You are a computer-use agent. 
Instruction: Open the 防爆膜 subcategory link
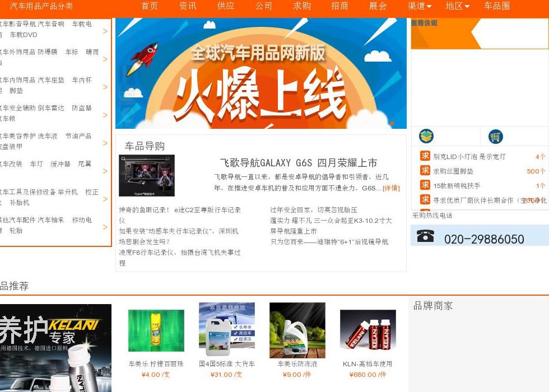(47, 52)
